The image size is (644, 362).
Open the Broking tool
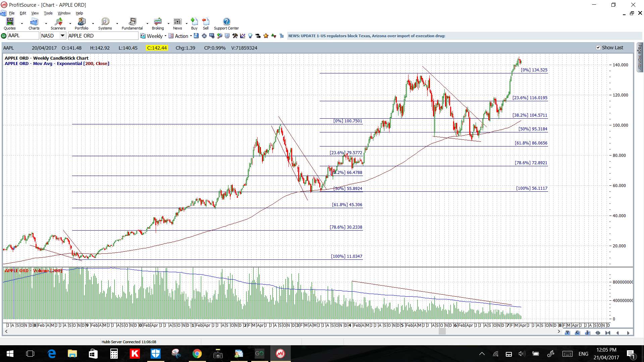[x=158, y=24]
